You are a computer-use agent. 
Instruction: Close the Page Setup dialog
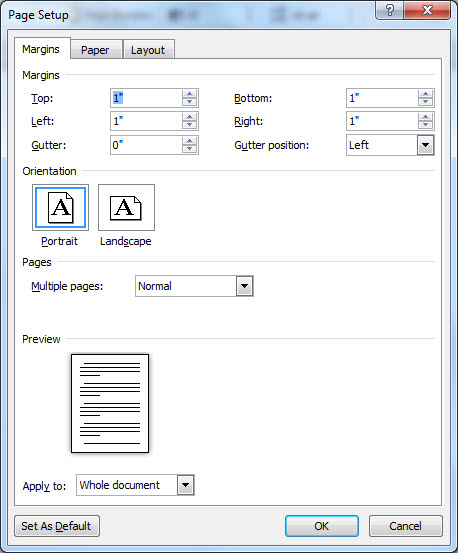pyautogui.click(x=427, y=10)
